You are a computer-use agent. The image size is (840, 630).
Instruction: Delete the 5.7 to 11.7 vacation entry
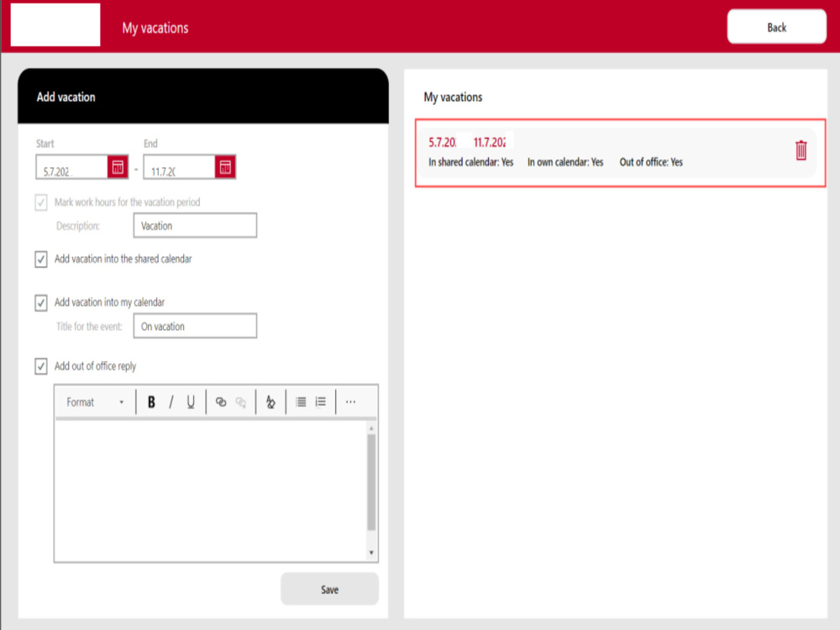click(801, 150)
